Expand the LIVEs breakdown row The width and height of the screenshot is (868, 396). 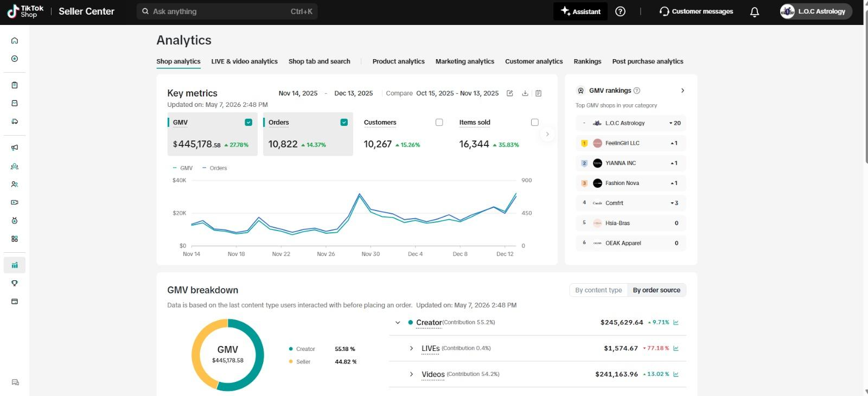[411, 348]
